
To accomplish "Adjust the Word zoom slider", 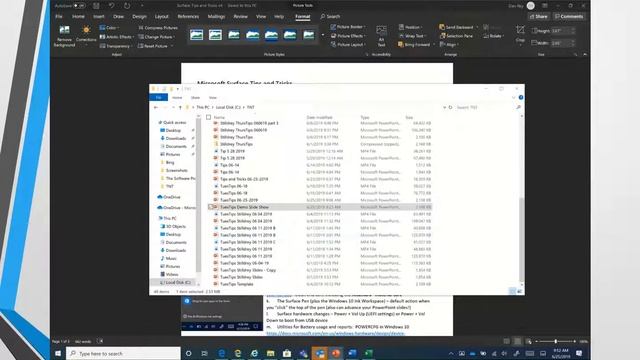I will click(556, 341).
